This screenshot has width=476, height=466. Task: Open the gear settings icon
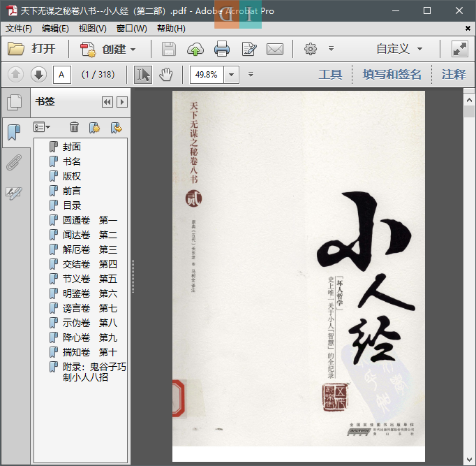(311, 49)
